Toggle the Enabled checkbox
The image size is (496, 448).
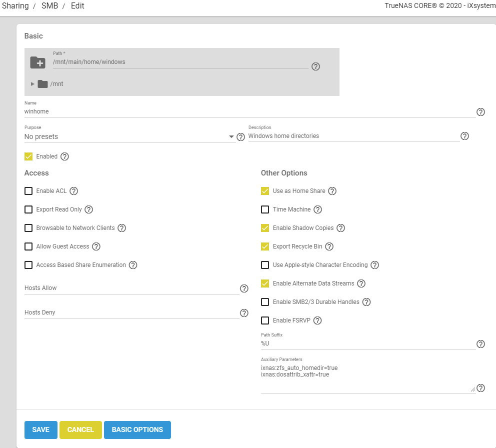28,156
